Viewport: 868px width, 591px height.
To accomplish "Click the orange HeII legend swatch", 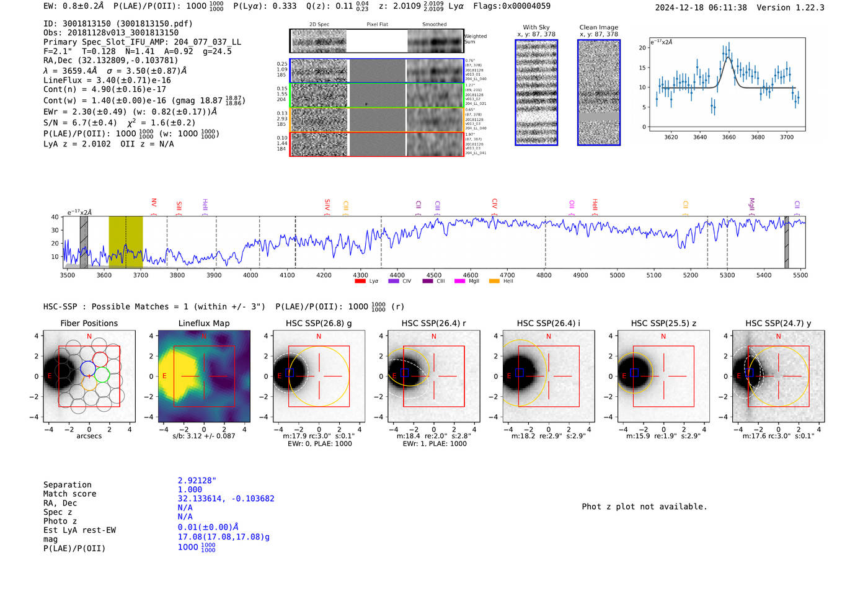I will [494, 282].
